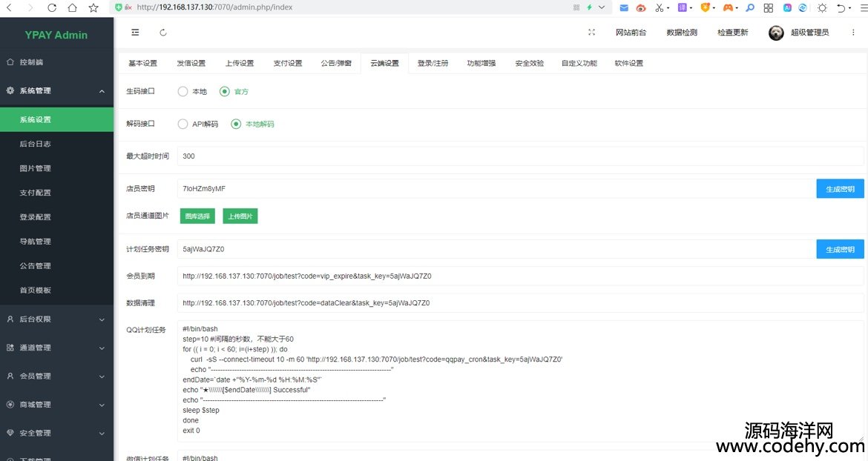Click the super admin avatar picture

(x=776, y=33)
